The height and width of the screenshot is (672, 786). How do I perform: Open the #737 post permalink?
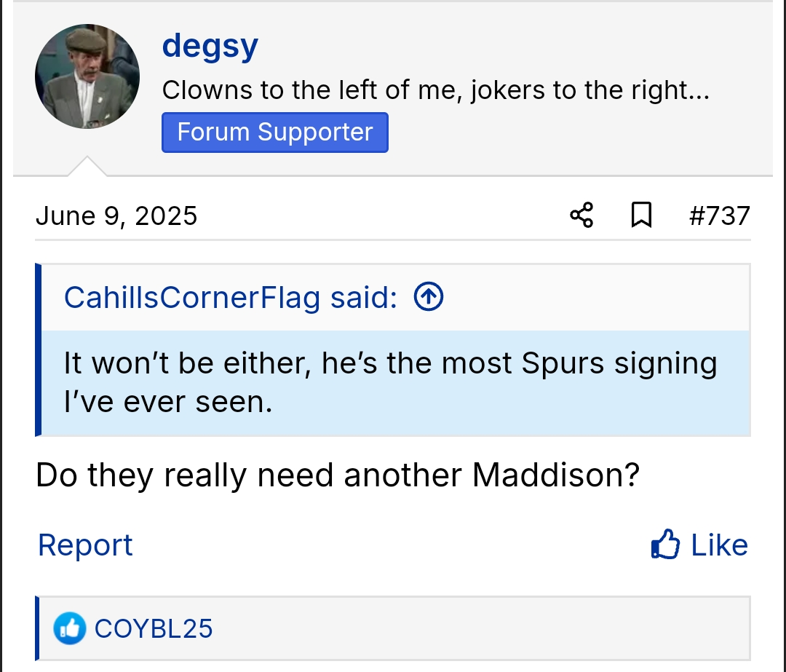pos(719,216)
